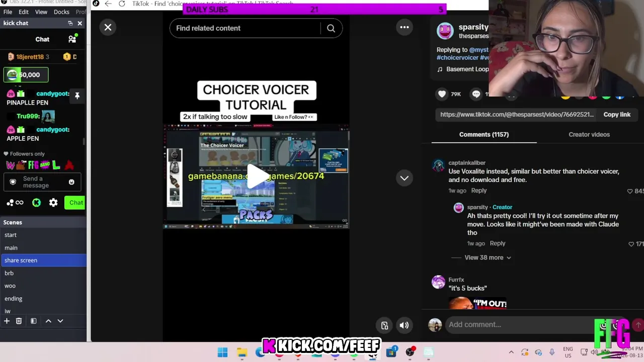Open the Windows Start menu
This screenshot has width=644, height=362.
click(x=222, y=352)
